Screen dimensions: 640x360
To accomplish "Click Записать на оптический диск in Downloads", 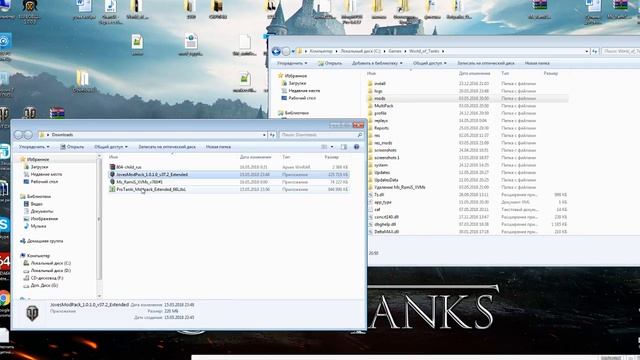I will coord(167,147).
